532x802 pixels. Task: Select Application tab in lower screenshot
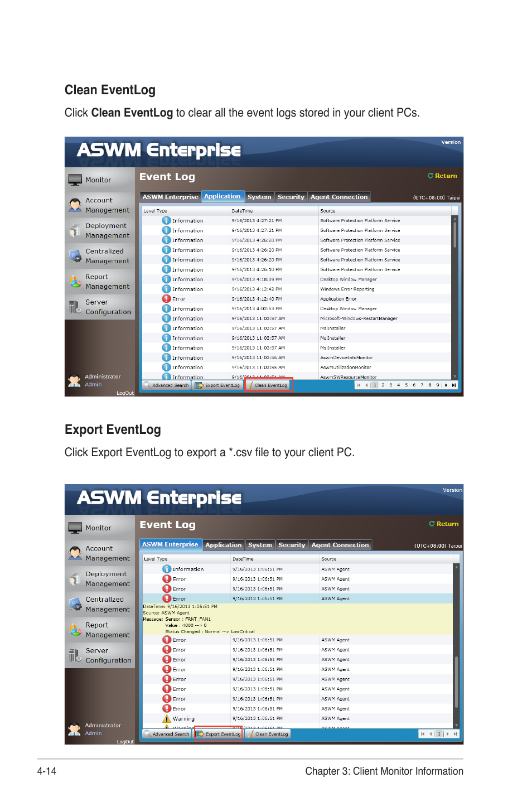[224, 545]
